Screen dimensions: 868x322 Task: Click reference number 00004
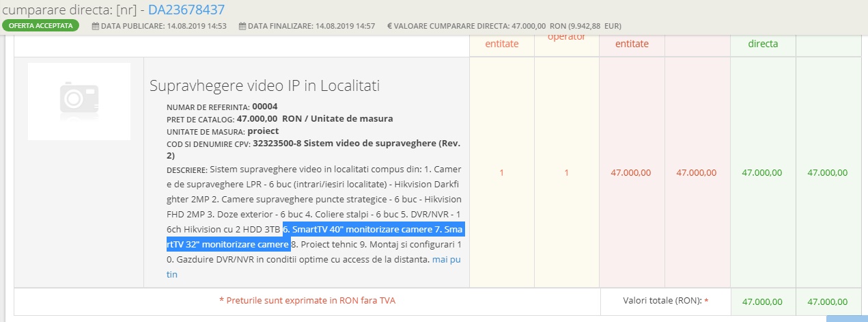point(265,106)
